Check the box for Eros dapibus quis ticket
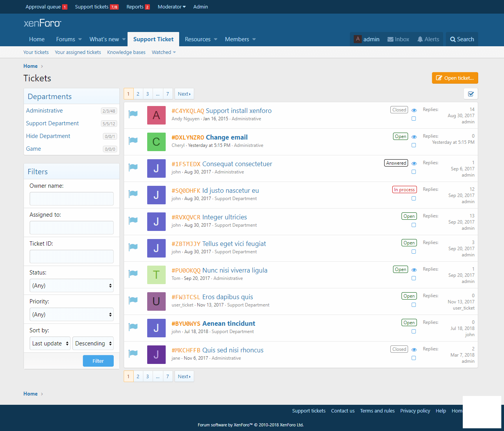 [x=414, y=305]
